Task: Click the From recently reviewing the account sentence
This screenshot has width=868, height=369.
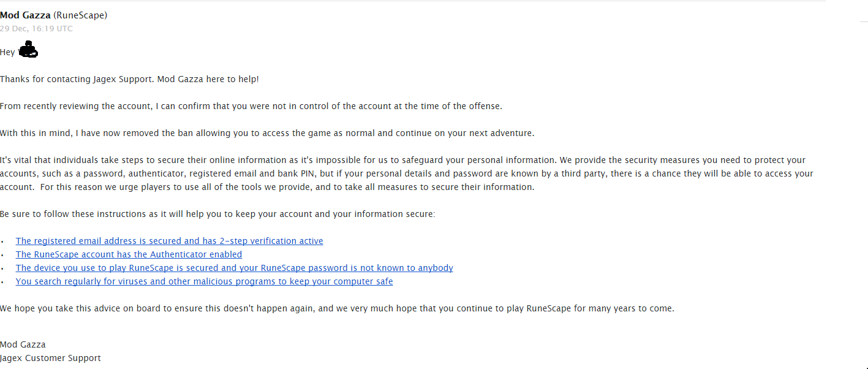Action: point(251,106)
